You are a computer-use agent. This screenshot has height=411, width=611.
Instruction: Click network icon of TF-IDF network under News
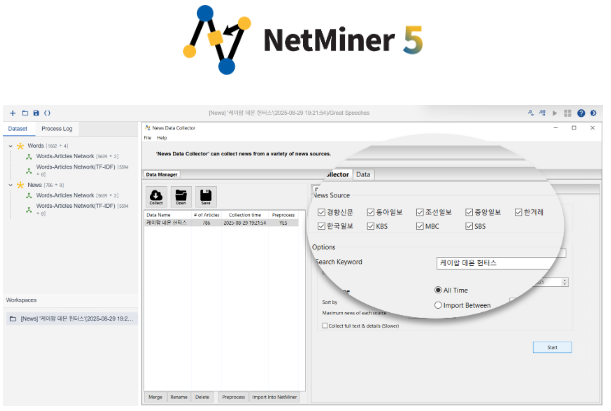click(29, 210)
